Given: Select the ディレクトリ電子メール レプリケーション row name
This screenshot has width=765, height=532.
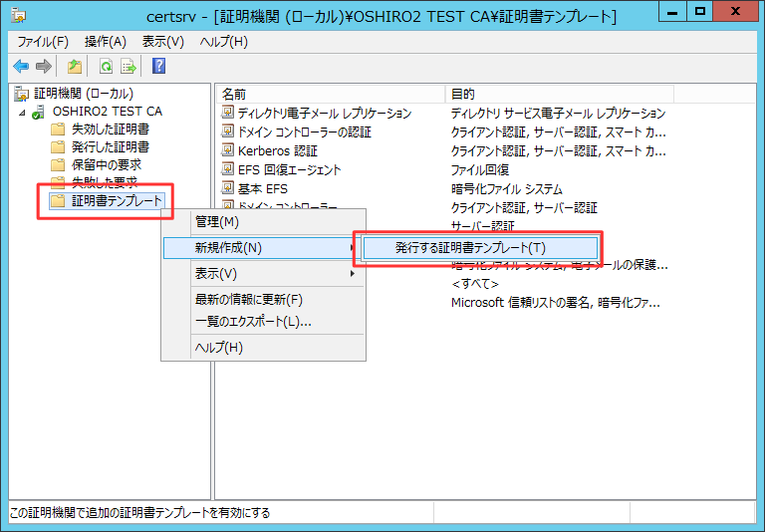Looking at the screenshot, I should click(x=325, y=114).
